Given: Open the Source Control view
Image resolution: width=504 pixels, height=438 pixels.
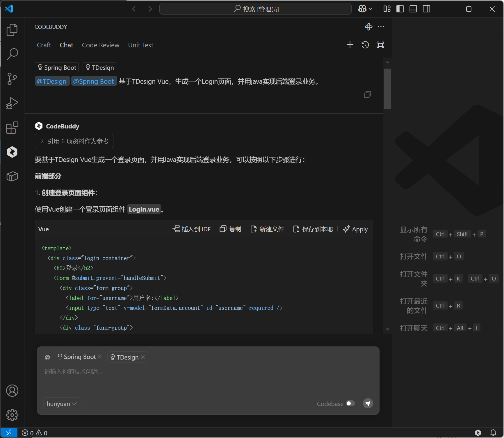Looking at the screenshot, I should click(12, 79).
